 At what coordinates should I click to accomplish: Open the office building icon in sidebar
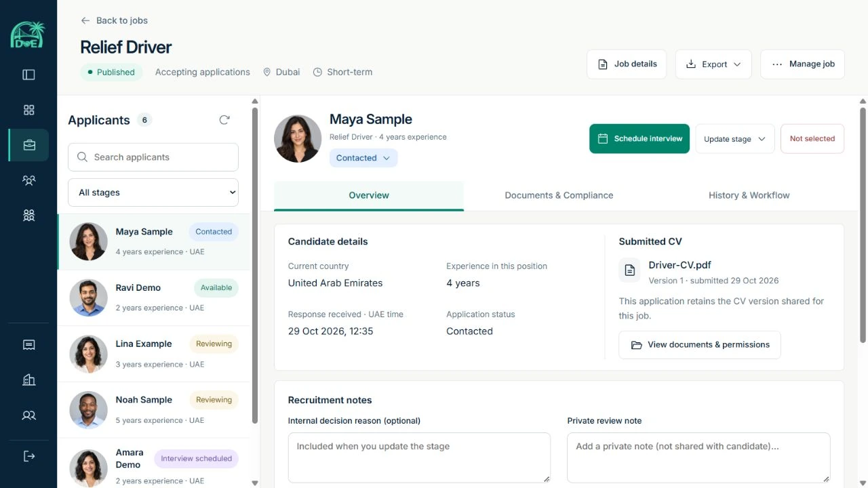(x=28, y=380)
